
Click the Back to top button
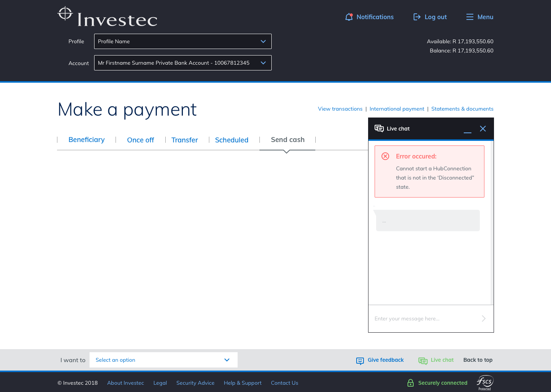(x=478, y=360)
